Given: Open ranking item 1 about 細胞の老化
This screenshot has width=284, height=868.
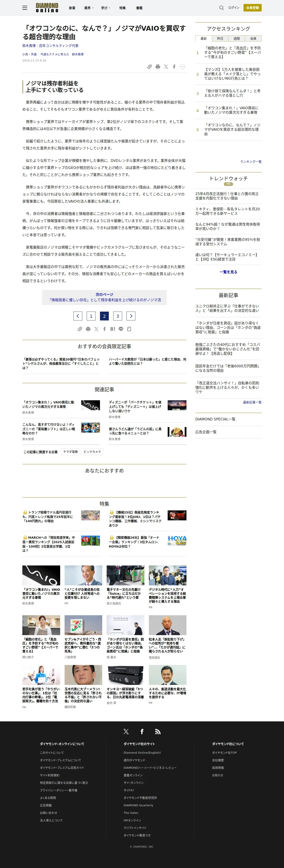Looking at the screenshot, I should 232,53.
